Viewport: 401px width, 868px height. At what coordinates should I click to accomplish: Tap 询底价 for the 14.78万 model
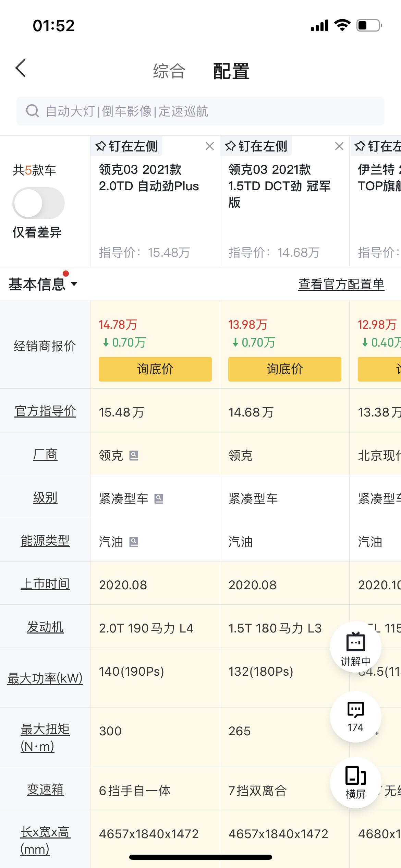click(155, 369)
